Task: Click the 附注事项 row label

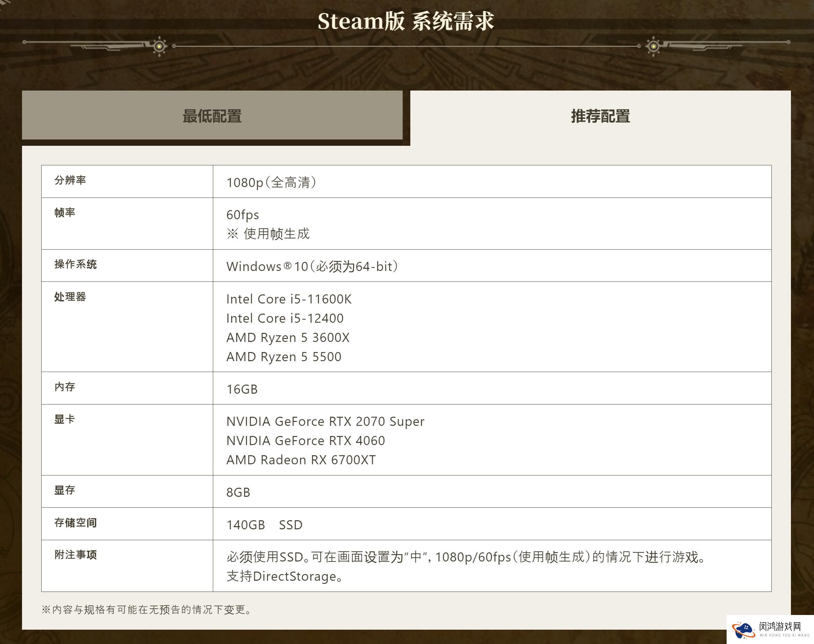Action: (x=75, y=555)
